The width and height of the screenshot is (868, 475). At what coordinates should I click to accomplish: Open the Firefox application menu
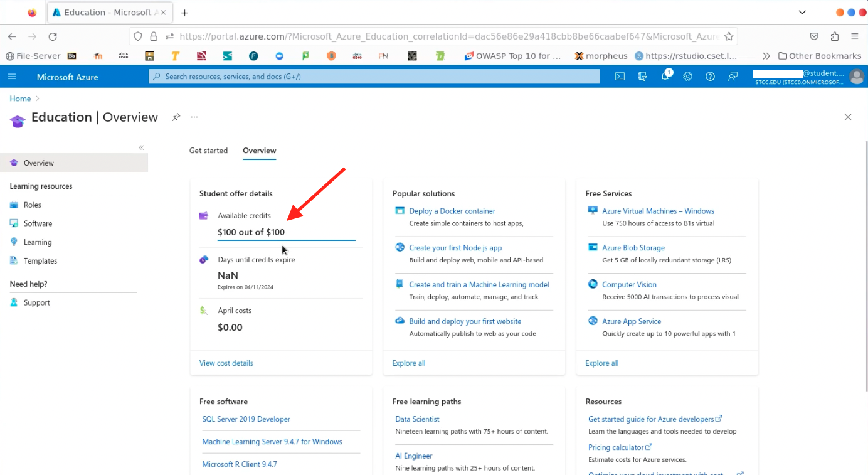click(854, 36)
